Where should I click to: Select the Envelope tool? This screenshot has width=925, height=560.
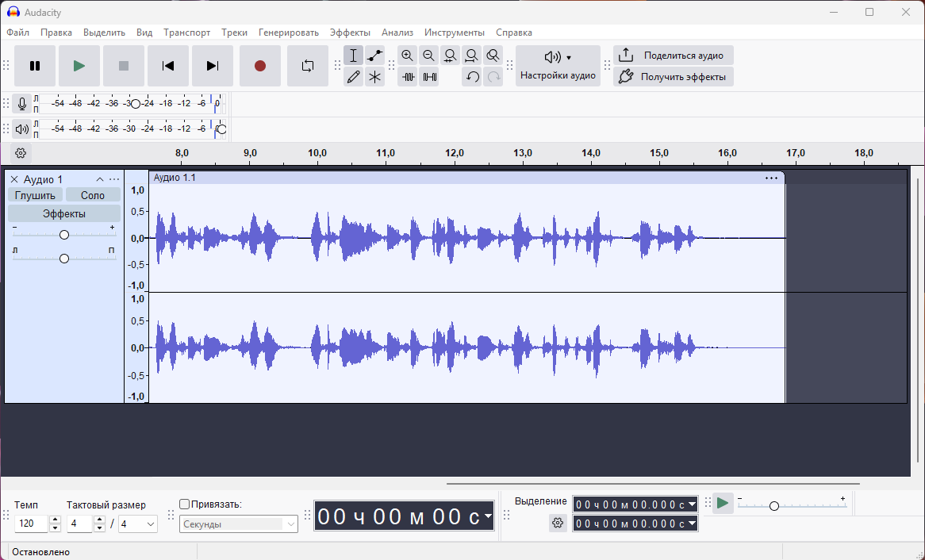coord(375,56)
